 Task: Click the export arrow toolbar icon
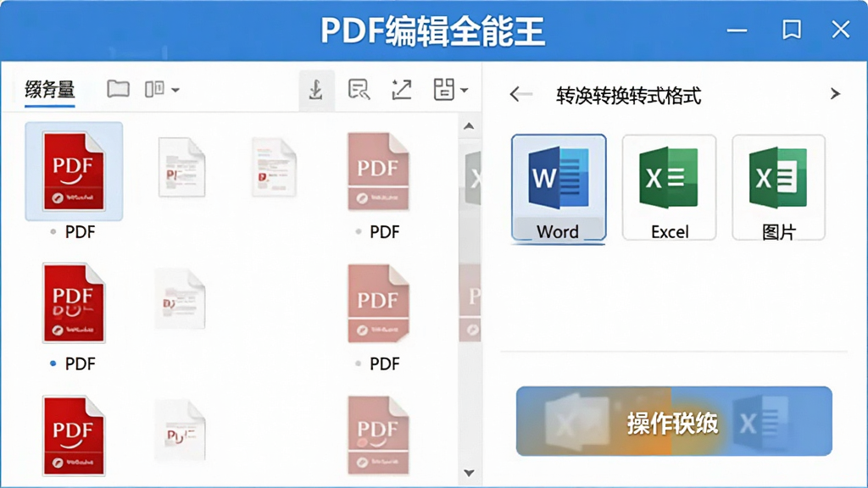(401, 89)
